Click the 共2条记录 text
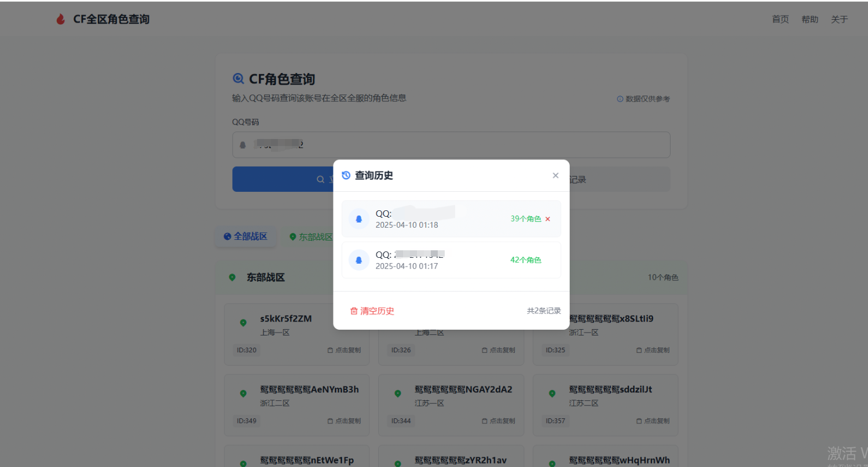This screenshot has width=868, height=467. (x=544, y=311)
